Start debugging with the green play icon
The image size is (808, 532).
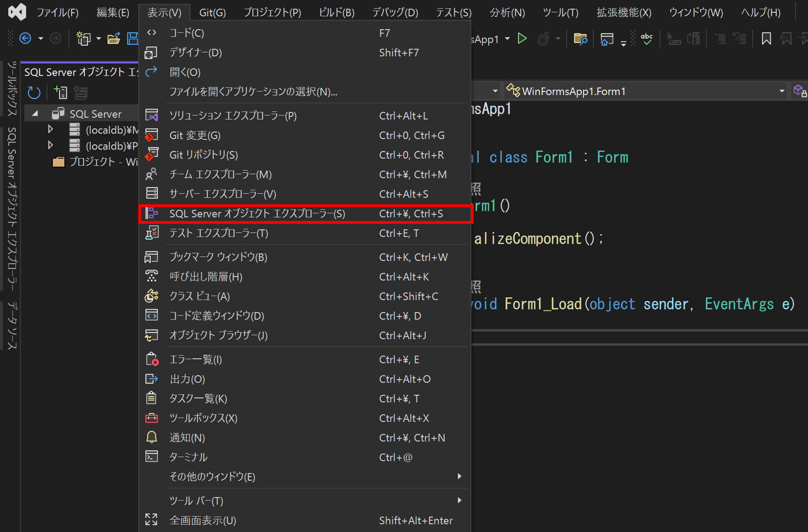(522, 39)
